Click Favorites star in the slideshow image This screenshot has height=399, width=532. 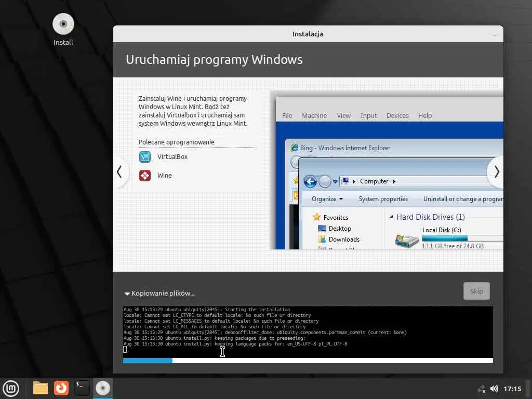pos(316,217)
